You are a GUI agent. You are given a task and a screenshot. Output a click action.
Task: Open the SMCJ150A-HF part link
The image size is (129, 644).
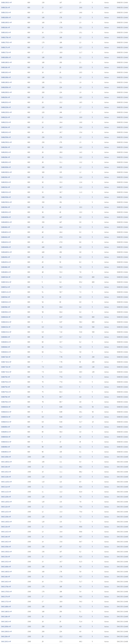point(6,546)
